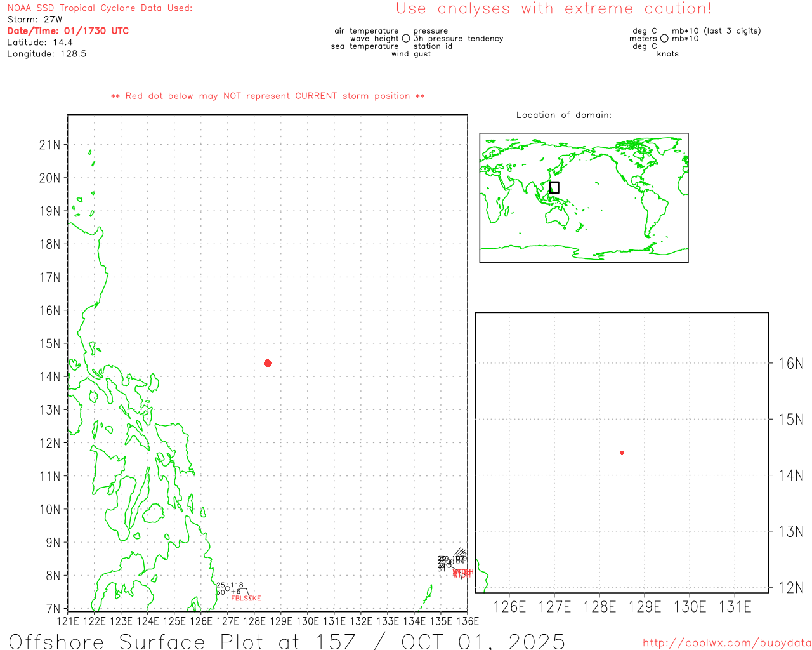Open the coolwx.com/buoydata link

(726, 643)
